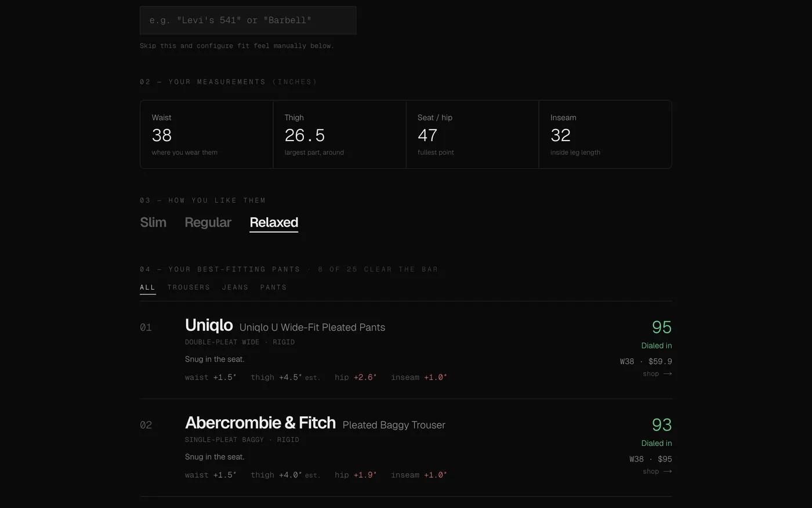Click Abercrombie hip +1.9" measurement

pyautogui.click(x=356, y=475)
